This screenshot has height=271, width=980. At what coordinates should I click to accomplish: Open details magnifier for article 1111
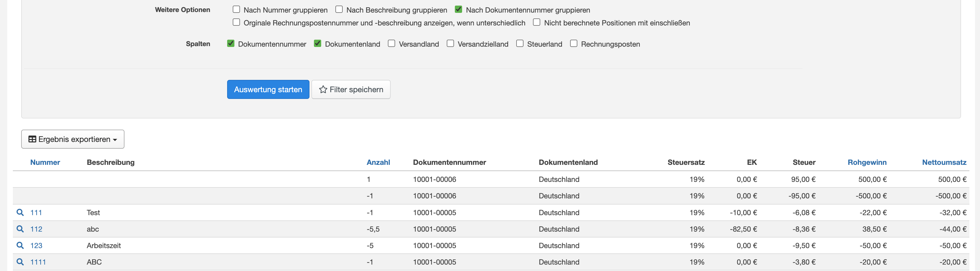[20, 262]
